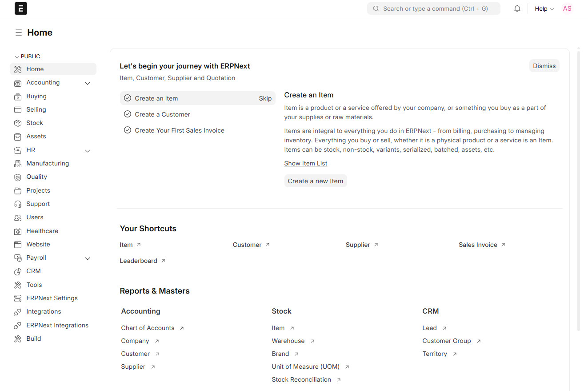Click the Quality shield icon
The height and width of the screenshot is (391, 588).
point(18,177)
